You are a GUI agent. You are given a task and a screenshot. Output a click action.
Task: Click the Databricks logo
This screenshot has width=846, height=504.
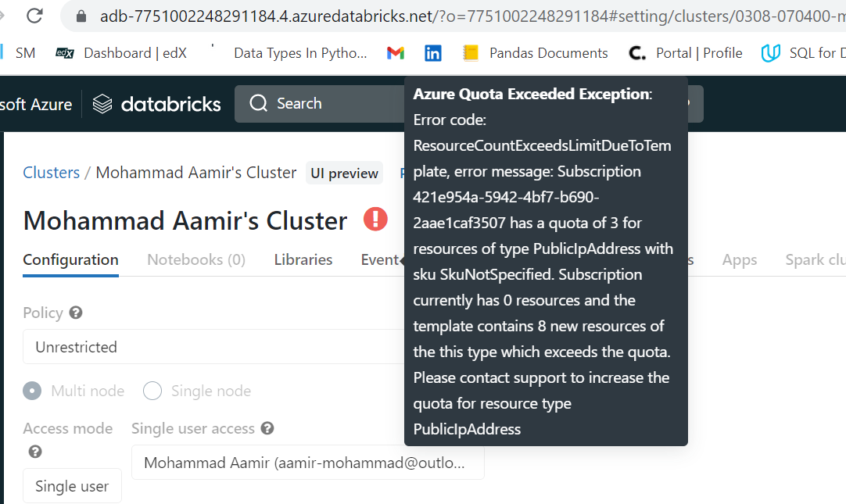pos(156,104)
